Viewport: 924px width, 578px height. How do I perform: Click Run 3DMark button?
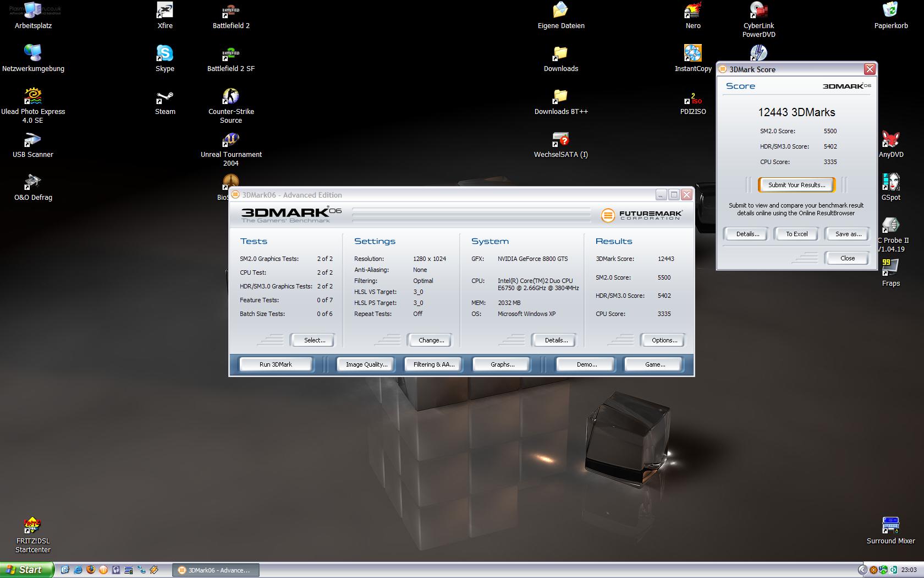[276, 364]
